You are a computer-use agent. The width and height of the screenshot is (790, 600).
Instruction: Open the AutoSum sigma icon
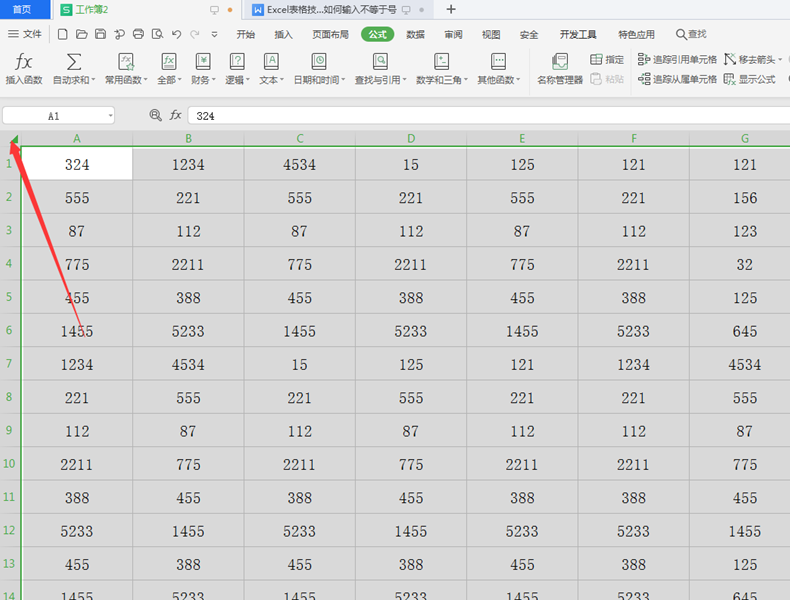[74, 62]
